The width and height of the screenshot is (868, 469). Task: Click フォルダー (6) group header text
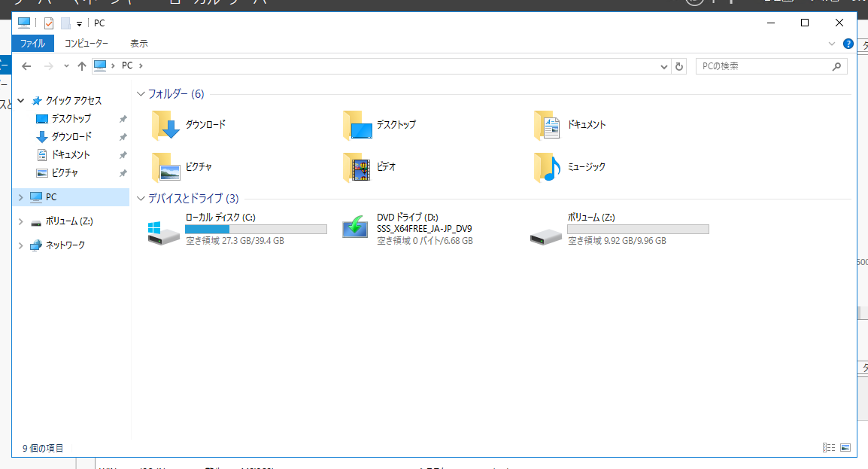pyautogui.click(x=176, y=94)
